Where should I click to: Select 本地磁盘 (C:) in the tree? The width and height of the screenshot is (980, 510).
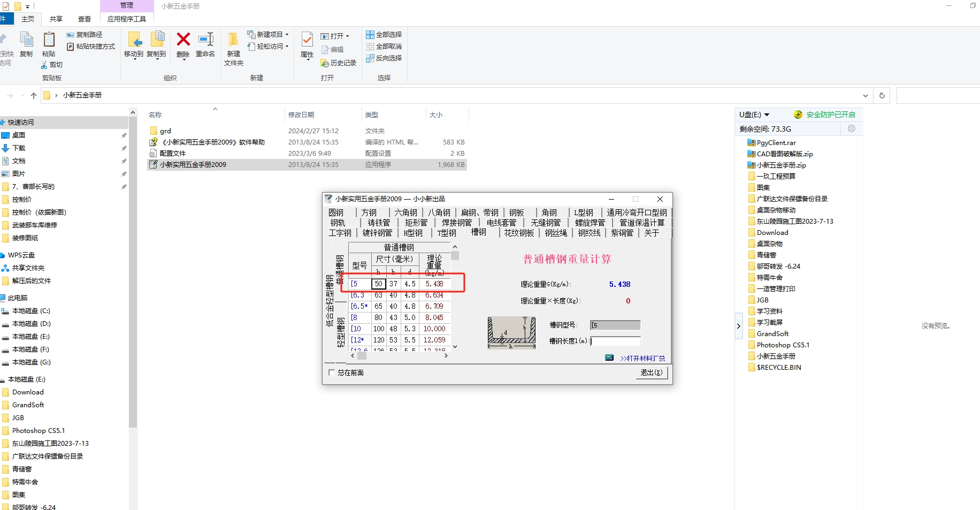tap(31, 311)
